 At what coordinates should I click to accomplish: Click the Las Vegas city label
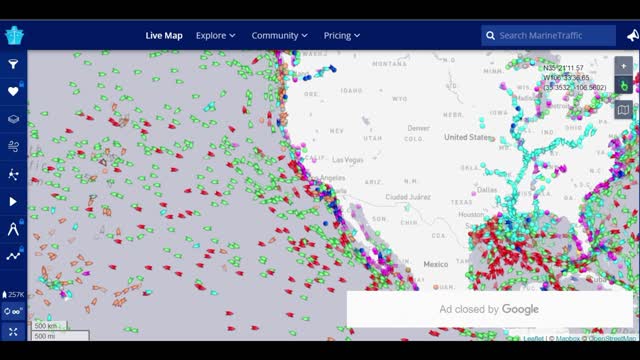[x=348, y=160]
